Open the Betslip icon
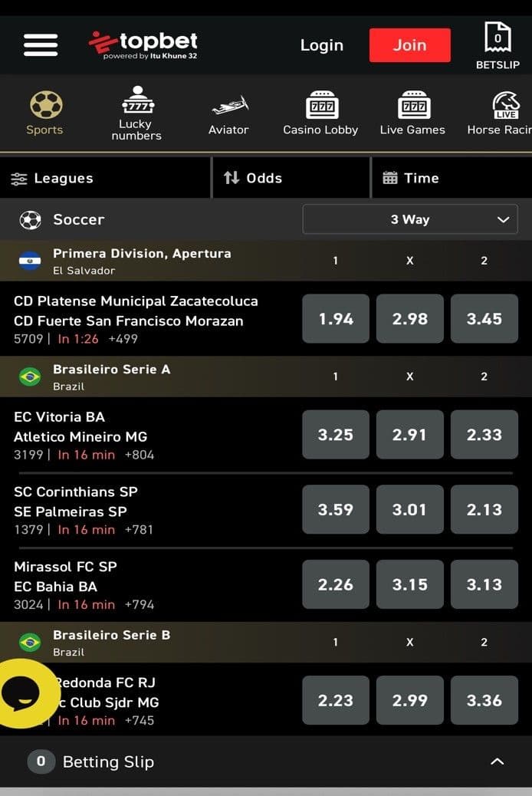Screen dimensions: 532x796 tap(498, 37)
